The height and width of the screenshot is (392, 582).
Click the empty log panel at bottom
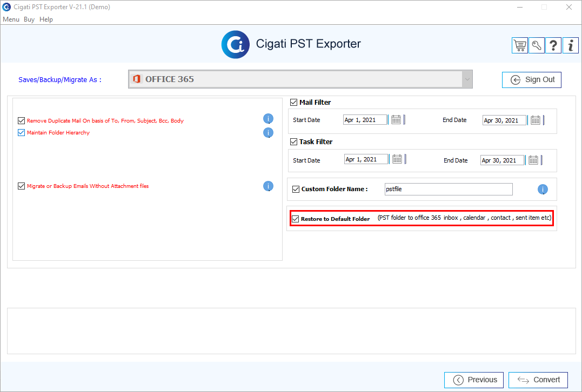click(x=291, y=331)
